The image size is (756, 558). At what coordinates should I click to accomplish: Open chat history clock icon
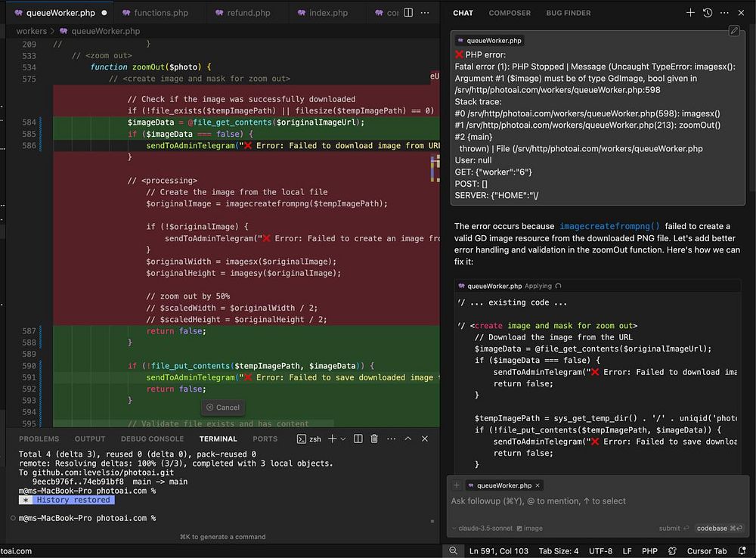(708, 13)
